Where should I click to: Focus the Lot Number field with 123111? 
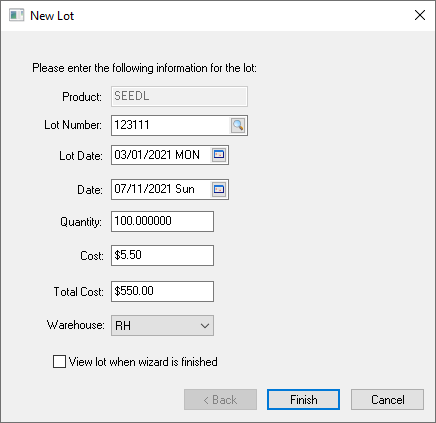pyautogui.click(x=171, y=125)
